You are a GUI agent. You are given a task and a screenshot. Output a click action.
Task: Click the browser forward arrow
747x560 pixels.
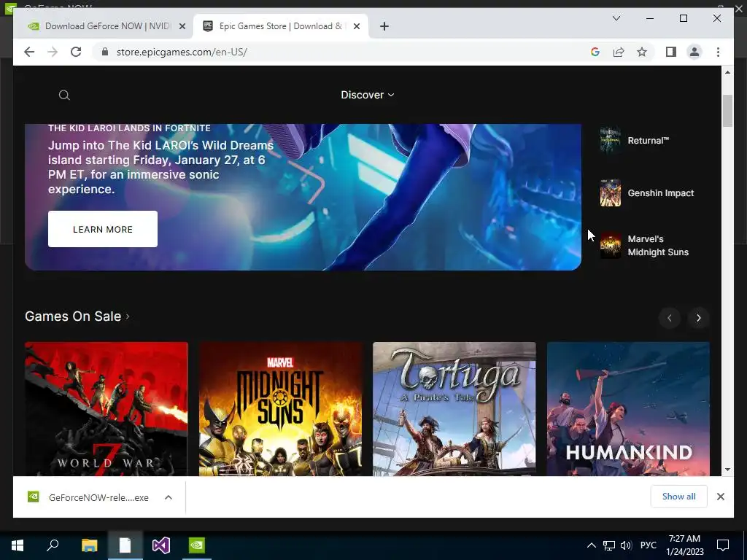(x=53, y=52)
